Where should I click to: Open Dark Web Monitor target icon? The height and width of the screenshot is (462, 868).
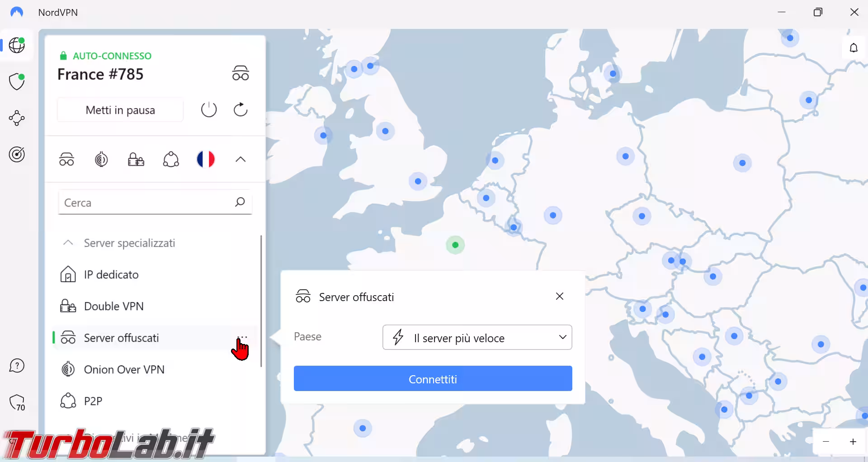(x=17, y=154)
